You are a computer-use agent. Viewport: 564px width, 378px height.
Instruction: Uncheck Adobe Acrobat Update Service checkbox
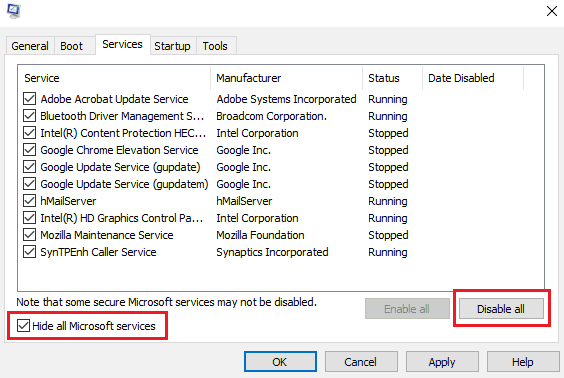pyautogui.click(x=29, y=99)
